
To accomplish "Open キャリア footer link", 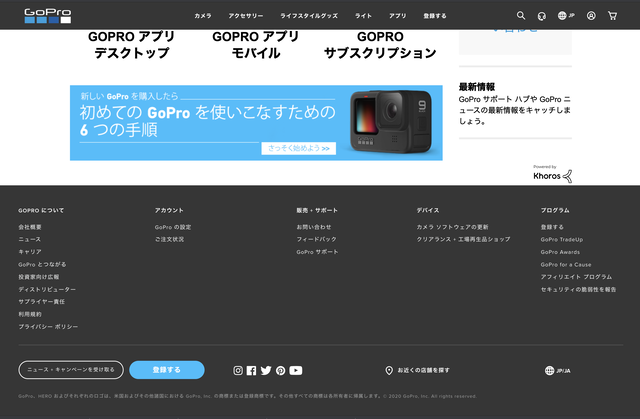I will click(x=30, y=252).
